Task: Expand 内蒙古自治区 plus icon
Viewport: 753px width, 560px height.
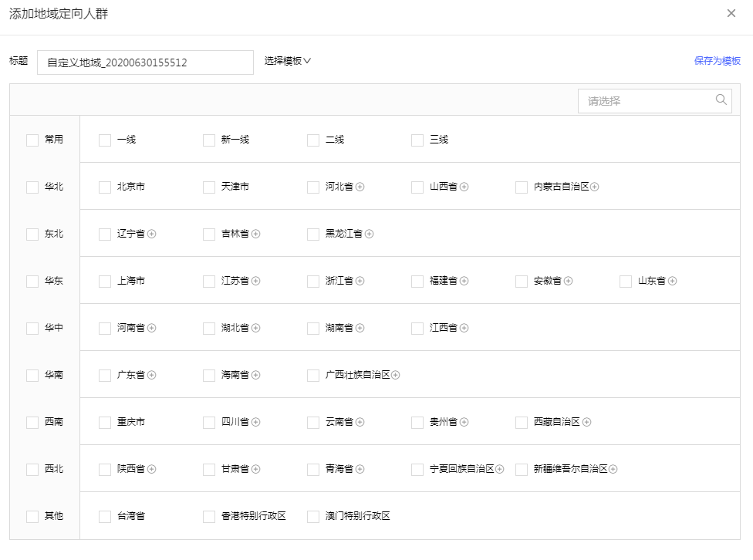Action: (x=594, y=187)
